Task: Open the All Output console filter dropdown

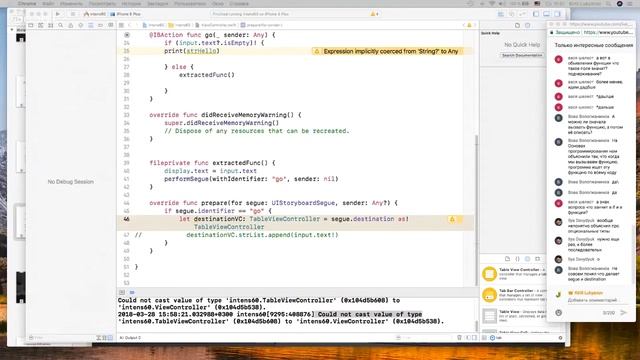Action: pos(131,338)
